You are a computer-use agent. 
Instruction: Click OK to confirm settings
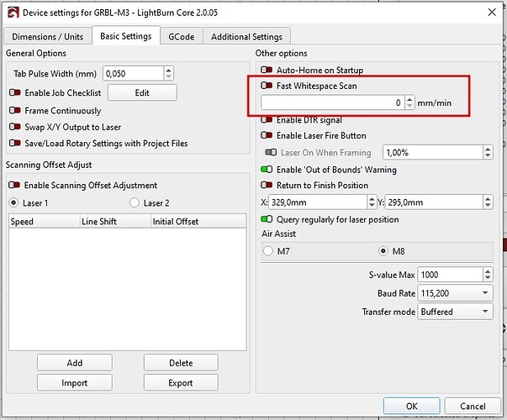412,406
